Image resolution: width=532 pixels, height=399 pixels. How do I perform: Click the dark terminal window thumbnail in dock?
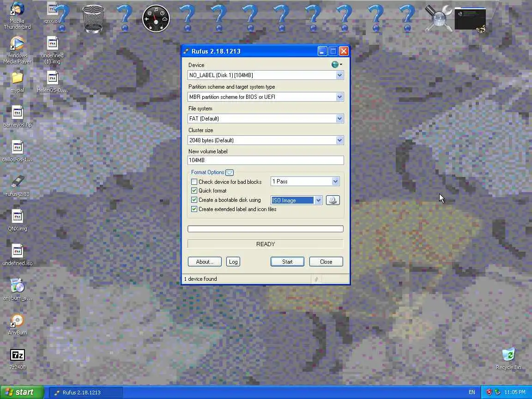tap(470, 20)
